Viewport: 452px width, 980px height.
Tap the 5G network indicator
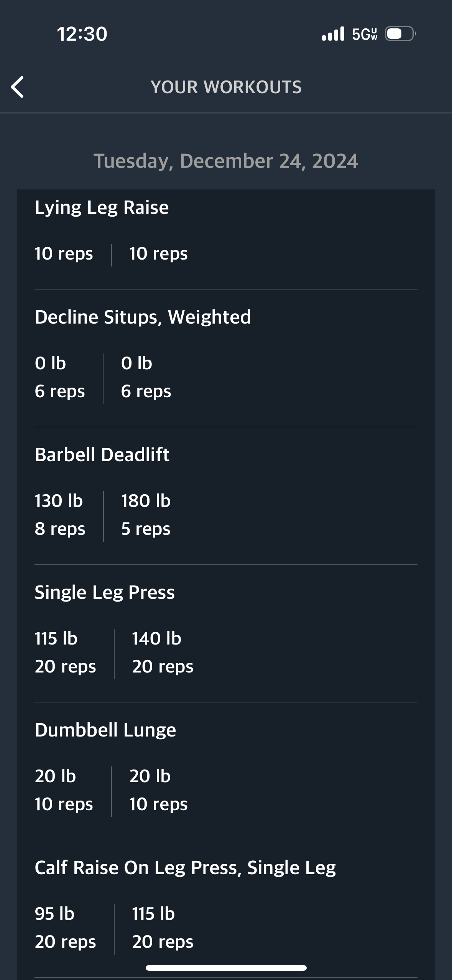click(x=365, y=34)
